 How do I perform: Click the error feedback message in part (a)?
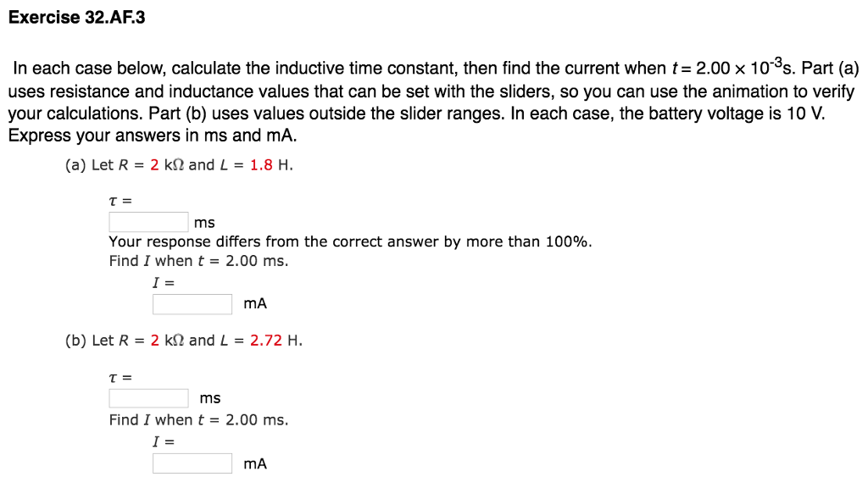click(x=350, y=241)
